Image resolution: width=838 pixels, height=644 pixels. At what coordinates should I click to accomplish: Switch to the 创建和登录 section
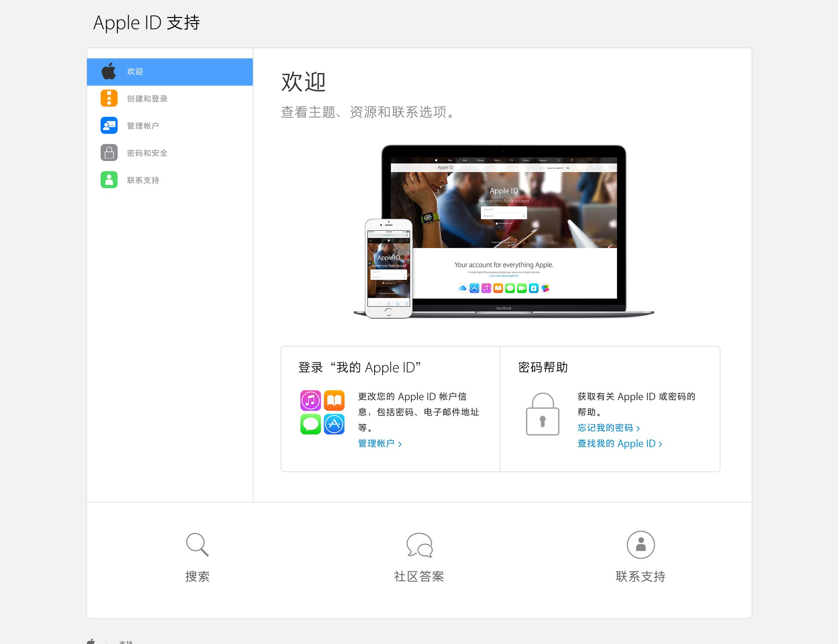148,98
